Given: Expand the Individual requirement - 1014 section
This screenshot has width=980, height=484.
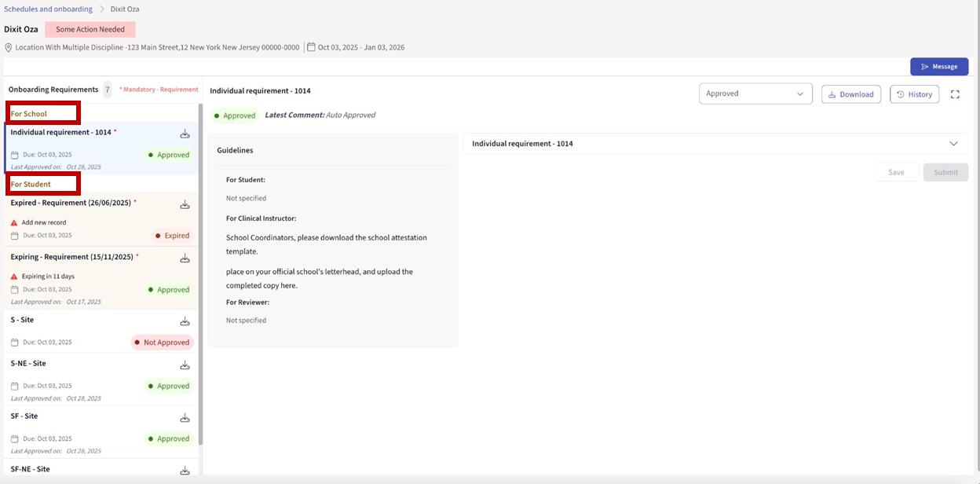Looking at the screenshot, I should (953, 144).
